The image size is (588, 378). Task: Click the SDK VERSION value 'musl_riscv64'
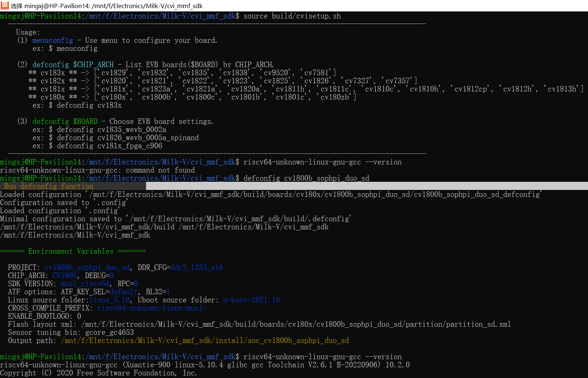coord(85,284)
